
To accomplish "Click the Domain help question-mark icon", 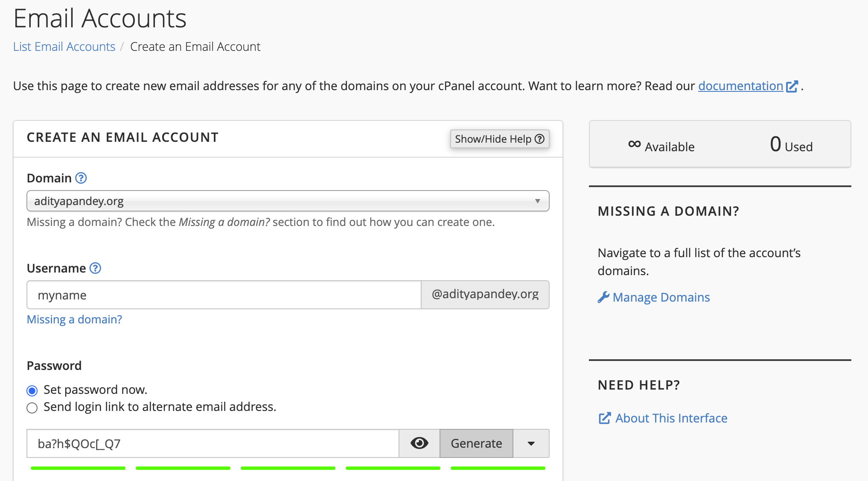I will pos(81,178).
